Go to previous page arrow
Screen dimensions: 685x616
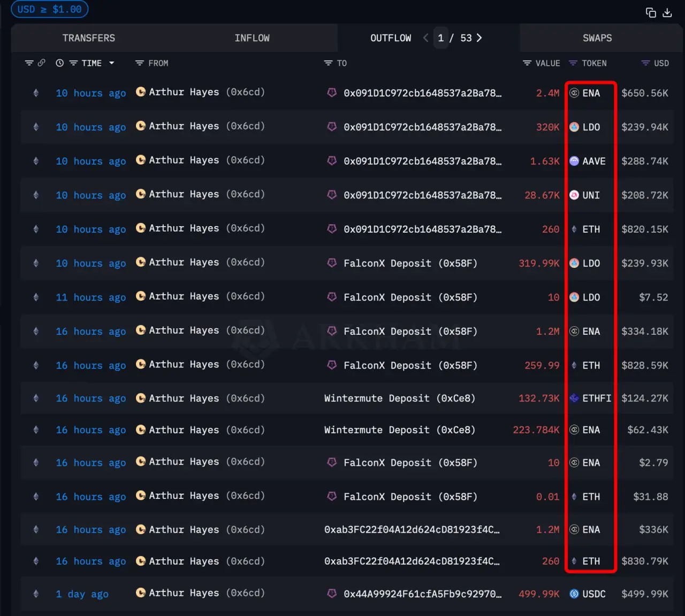tap(426, 38)
